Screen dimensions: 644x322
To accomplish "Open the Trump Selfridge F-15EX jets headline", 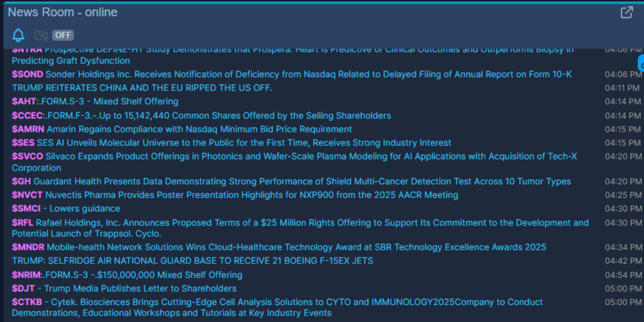I will (x=192, y=261).
